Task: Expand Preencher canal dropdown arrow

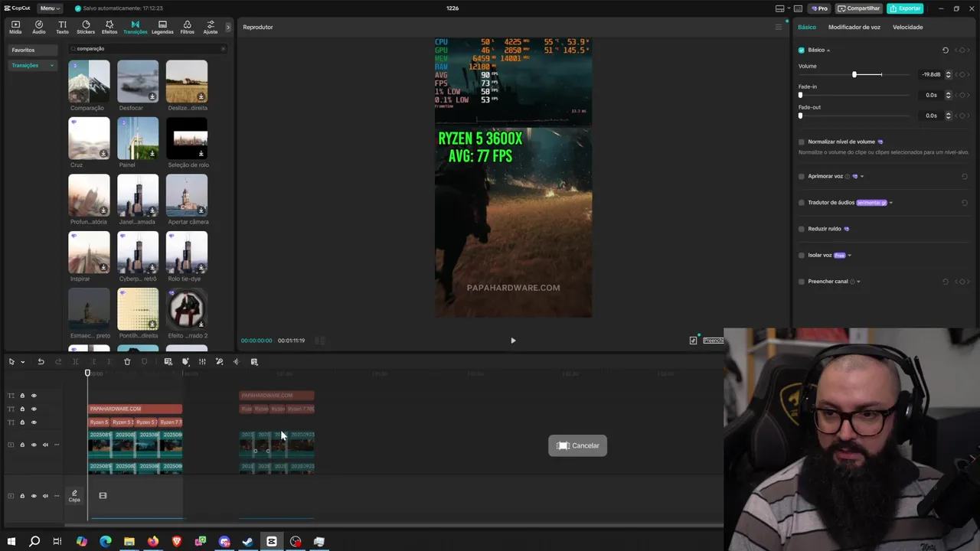Action: point(858,282)
